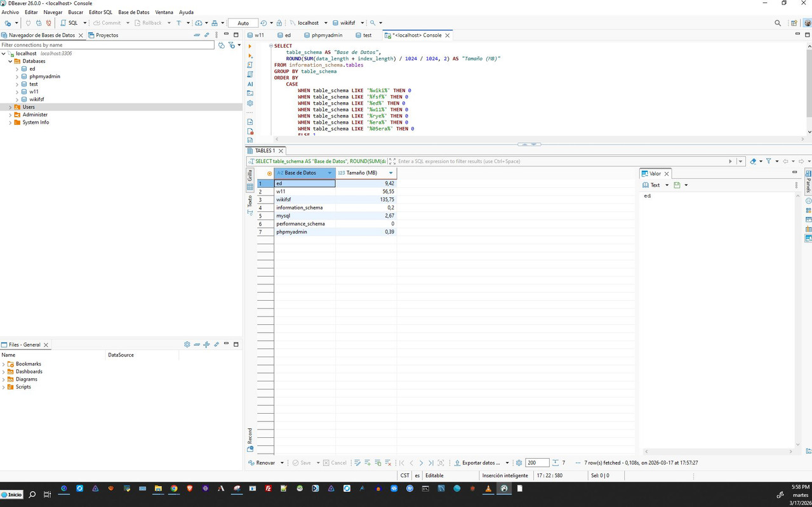Click the transaction lock icon in the toolbar
Viewport: 812px width, 507px height.
coord(279,23)
